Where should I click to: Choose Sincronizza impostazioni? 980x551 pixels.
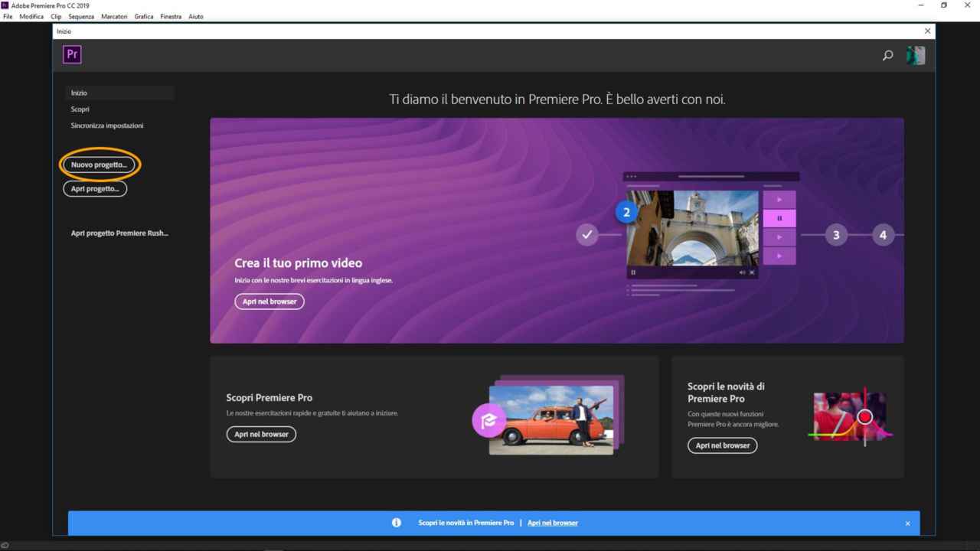107,126
